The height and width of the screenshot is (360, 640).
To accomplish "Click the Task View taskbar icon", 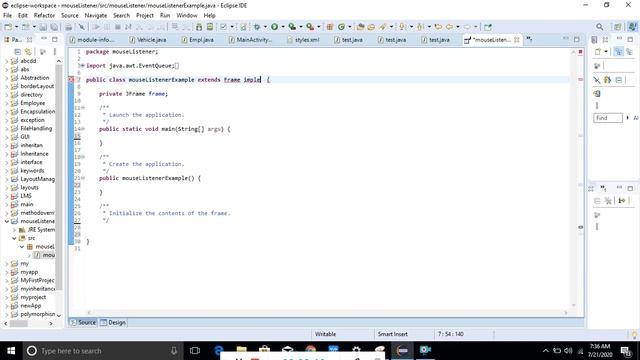I will pyautogui.click(x=195, y=351).
